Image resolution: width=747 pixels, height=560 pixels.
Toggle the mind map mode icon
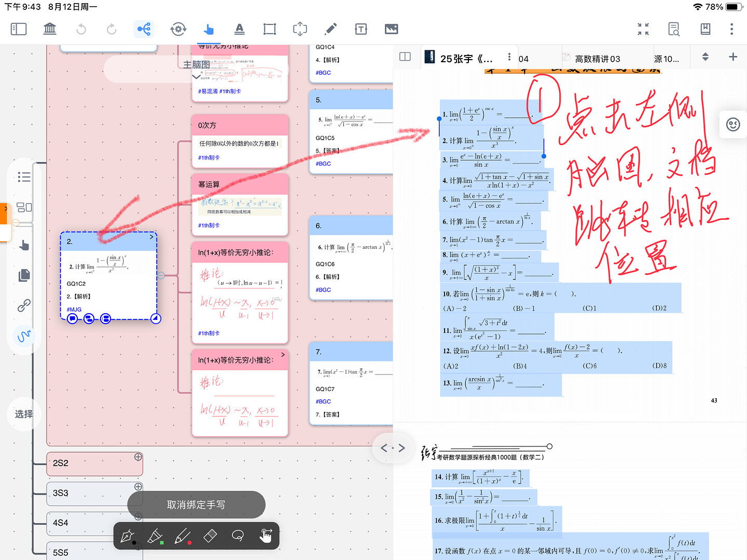144,29
